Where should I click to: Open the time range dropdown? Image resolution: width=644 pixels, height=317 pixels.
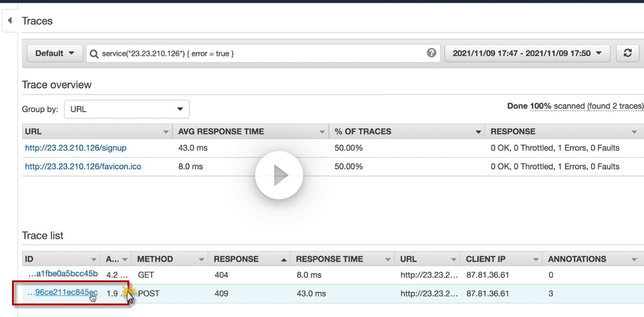pos(527,53)
